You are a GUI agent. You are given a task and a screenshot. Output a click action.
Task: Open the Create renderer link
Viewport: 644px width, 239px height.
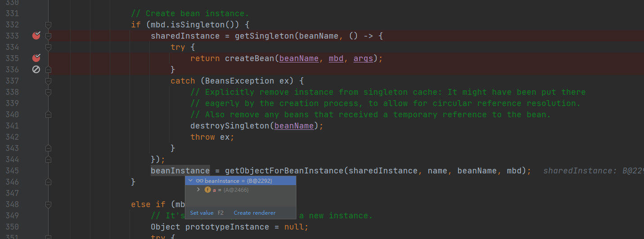(255, 213)
